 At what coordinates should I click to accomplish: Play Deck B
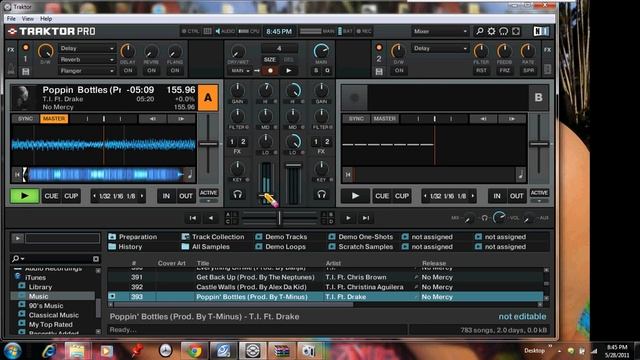355,196
